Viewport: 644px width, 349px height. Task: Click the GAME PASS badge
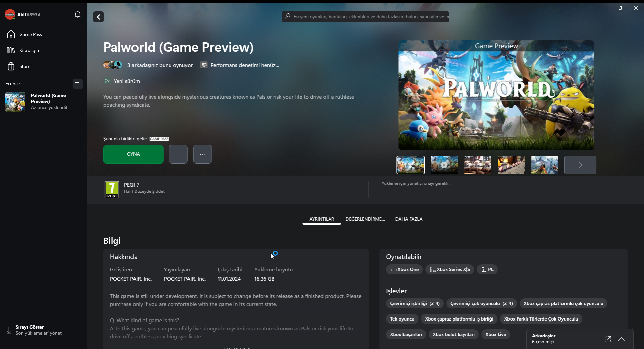point(159,139)
